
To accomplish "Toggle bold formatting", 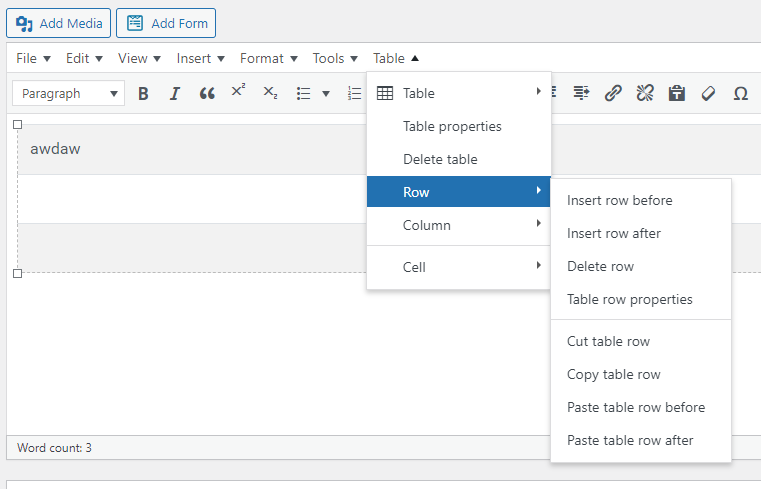I will pos(143,93).
